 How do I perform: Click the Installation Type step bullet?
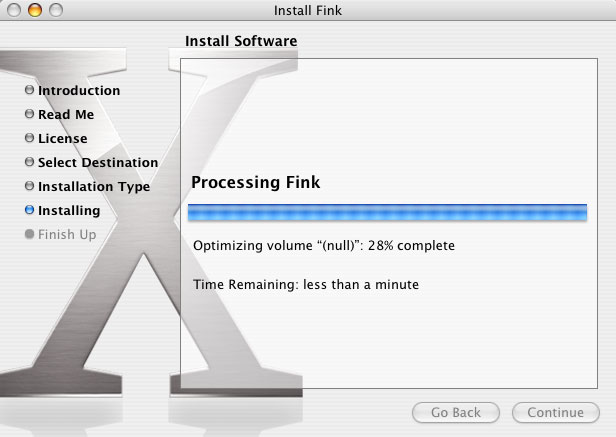29,185
